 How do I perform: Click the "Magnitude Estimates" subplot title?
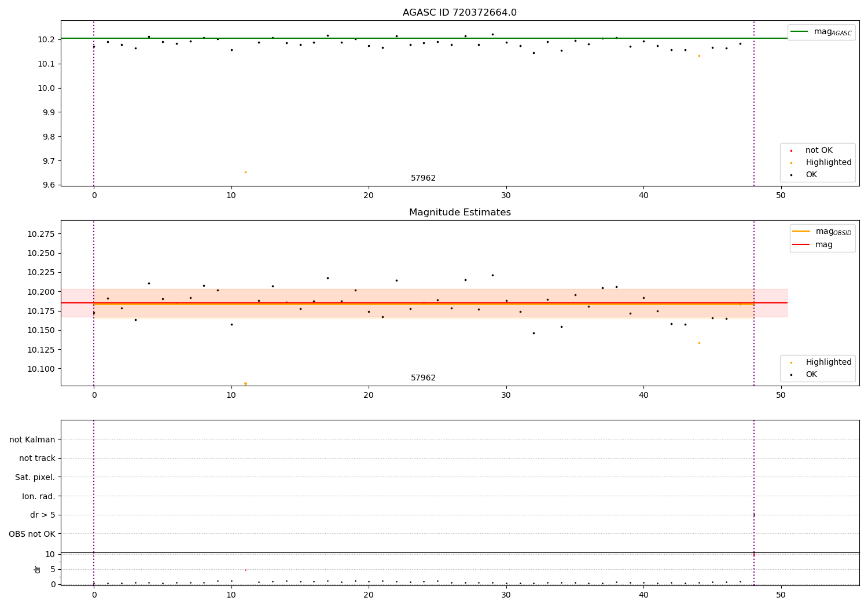459,213
